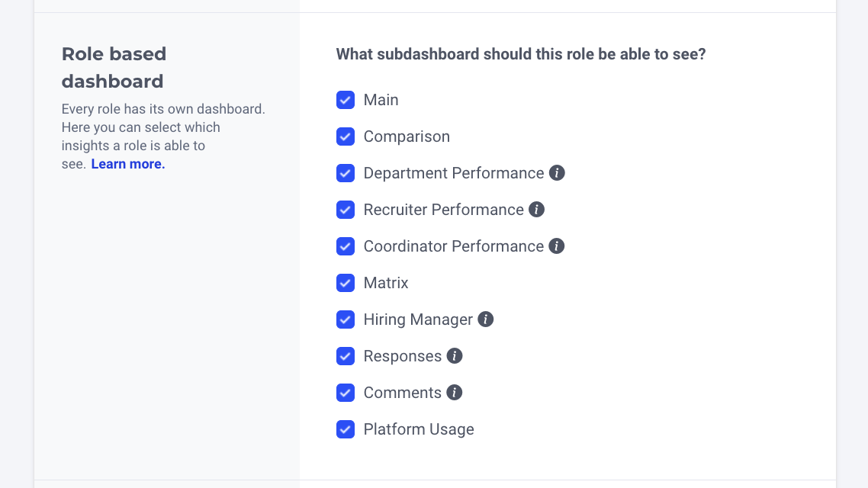This screenshot has width=868, height=488.
Task: Uncheck the Platform Usage checkbox
Action: tap(346, 429)
